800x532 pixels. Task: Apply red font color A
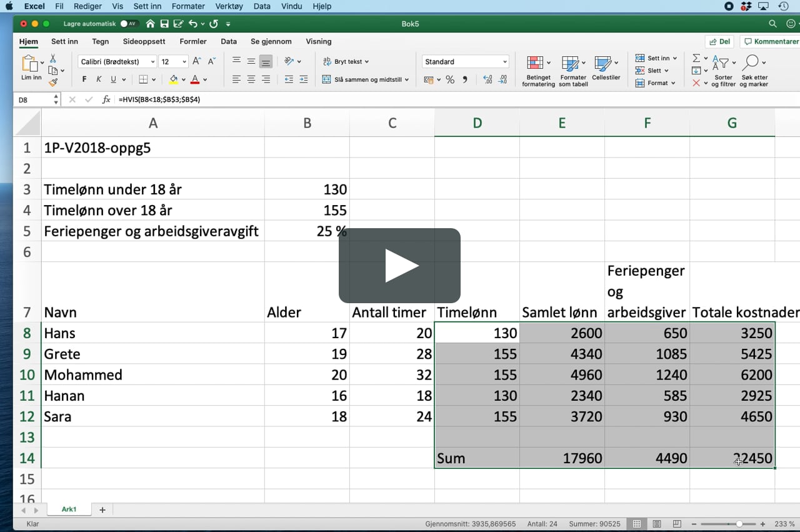pyautogui.click(x=195, y=79)
